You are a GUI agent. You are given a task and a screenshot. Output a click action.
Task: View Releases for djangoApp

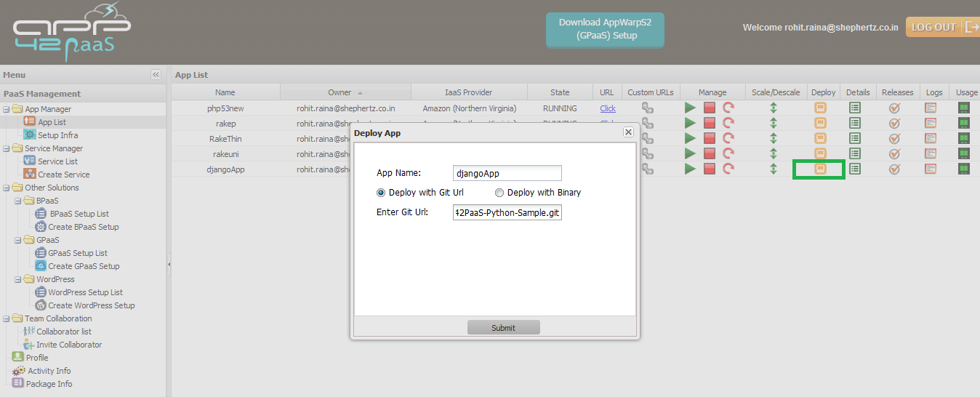coord(894,169)
